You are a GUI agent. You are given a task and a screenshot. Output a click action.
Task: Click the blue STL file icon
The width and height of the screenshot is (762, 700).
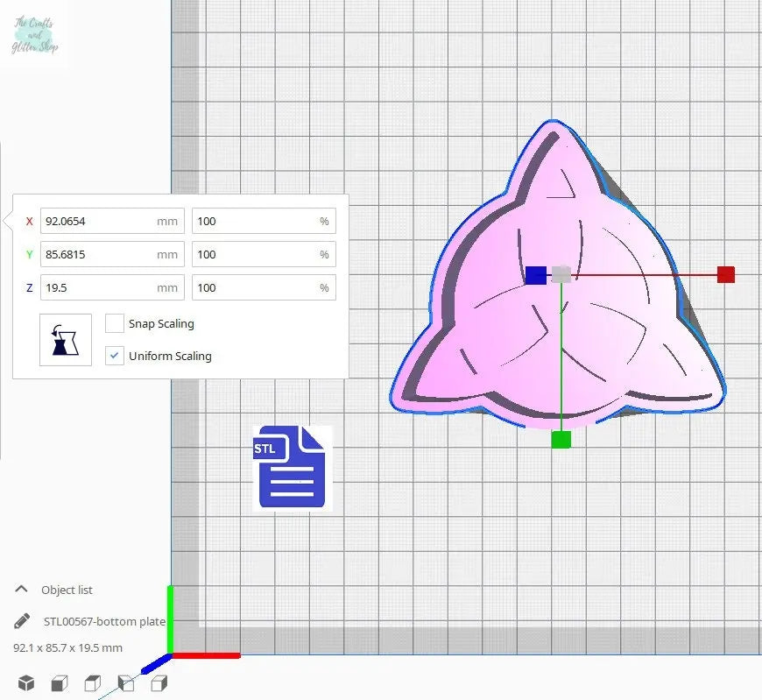coord(292,467)
